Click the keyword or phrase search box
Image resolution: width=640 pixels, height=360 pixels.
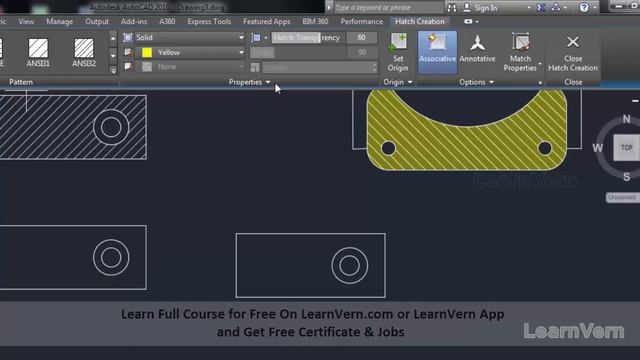pyautogui.click(x=388, y=7)
